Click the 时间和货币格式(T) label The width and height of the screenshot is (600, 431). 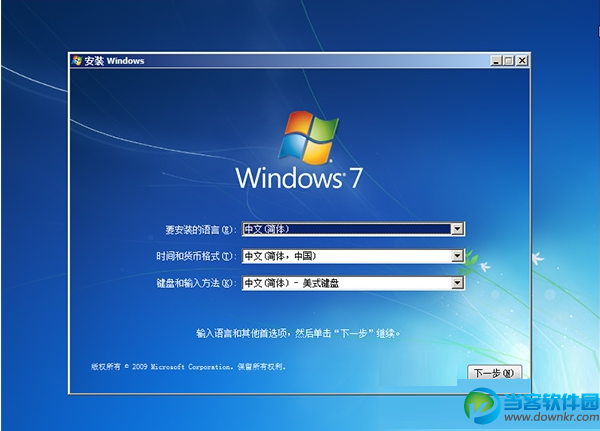(196, 256)
